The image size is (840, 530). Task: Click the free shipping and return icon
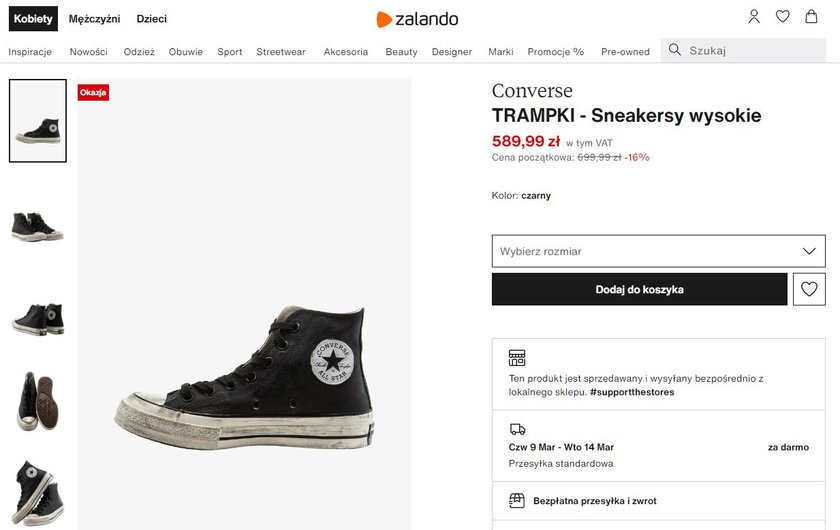pos(516,501)
